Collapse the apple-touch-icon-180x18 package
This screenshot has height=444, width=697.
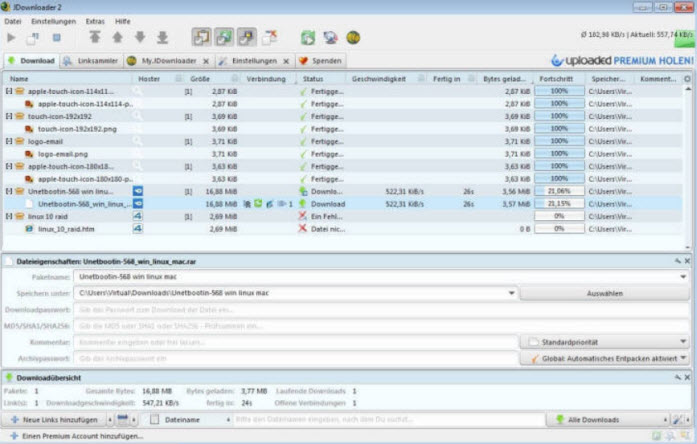point(9,166)
